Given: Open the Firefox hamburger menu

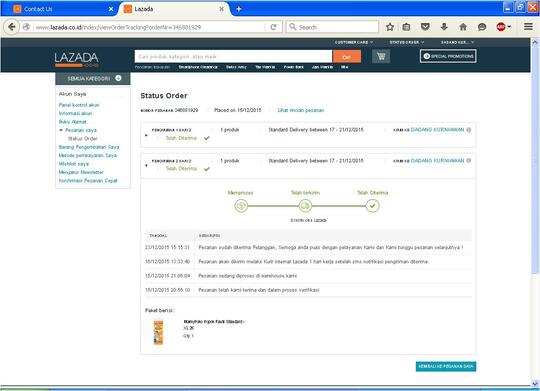Looking at the screenshot, I should [528, 27].
